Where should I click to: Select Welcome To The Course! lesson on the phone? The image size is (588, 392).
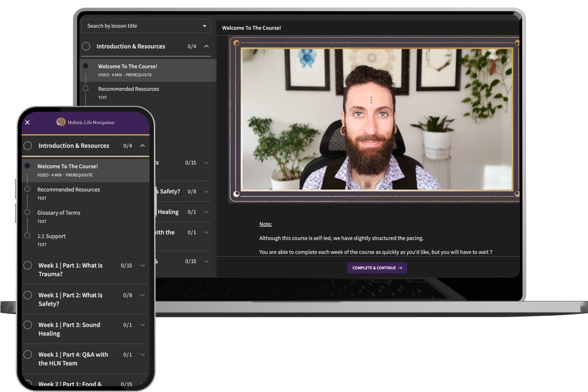[x=86, y=170]
